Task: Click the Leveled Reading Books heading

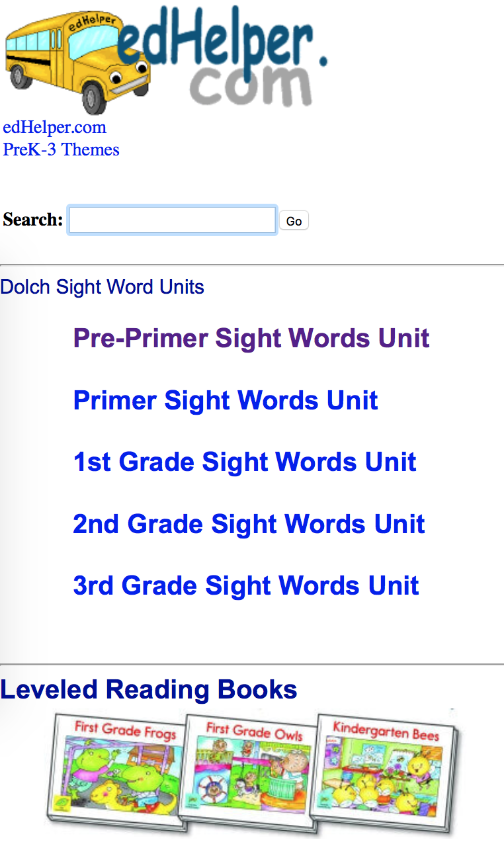Action: (x=149, y=689)
